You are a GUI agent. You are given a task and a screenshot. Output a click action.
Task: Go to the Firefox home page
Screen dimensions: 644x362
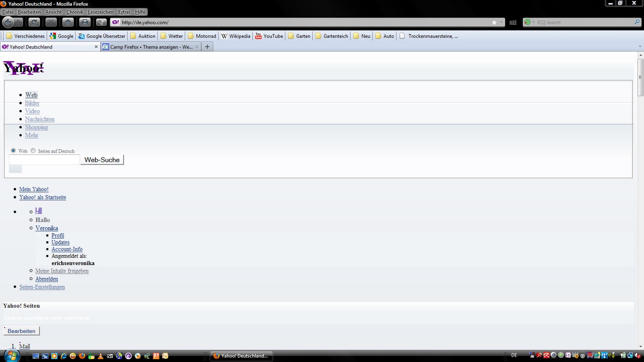click(x=68, y=22)
